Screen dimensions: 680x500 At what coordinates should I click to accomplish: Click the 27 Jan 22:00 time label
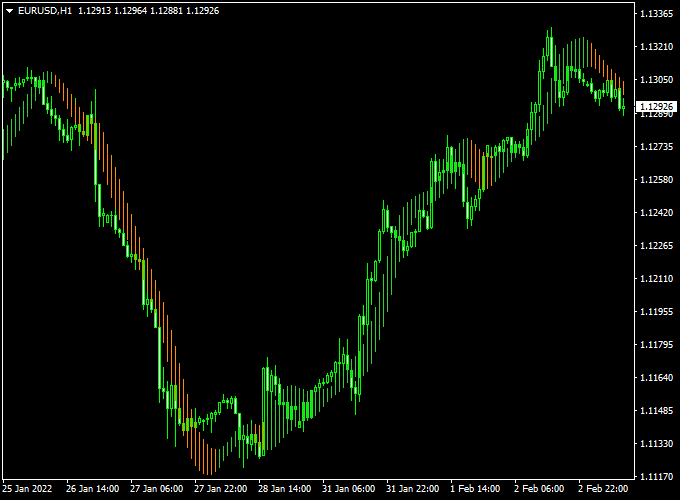(x=220, y=489)
